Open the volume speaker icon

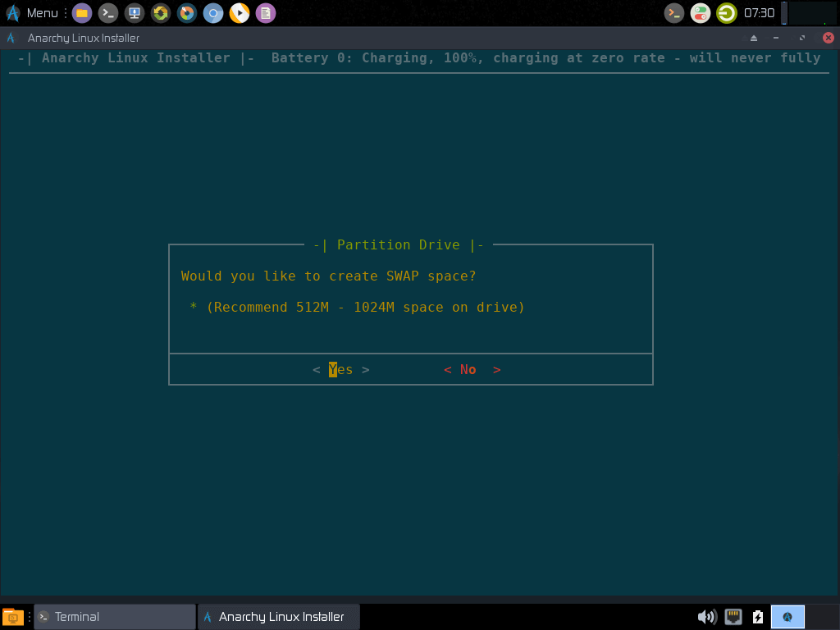coord(707,617)
